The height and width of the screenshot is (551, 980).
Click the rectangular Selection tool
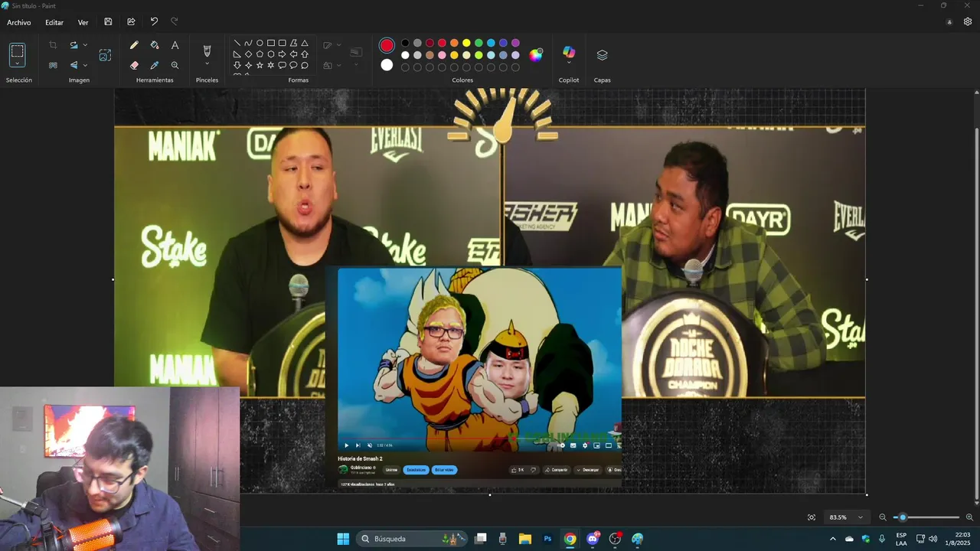17,52
